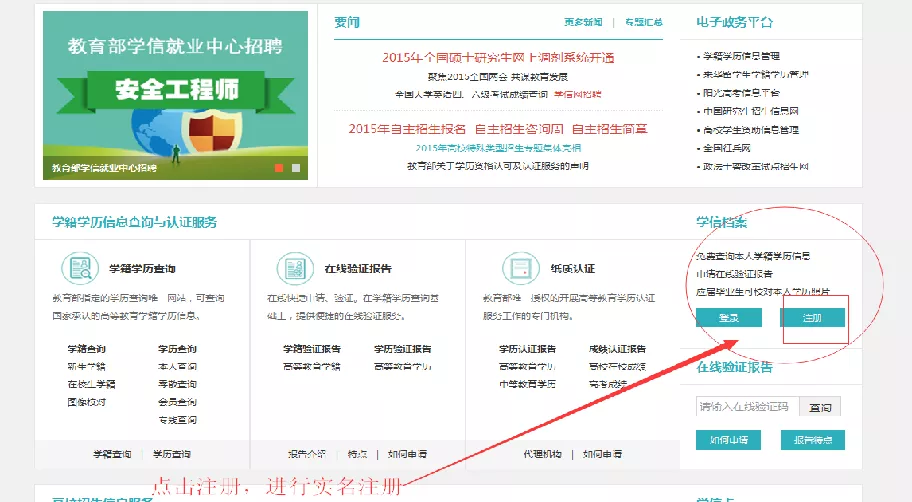The image size is (912, 502).
Task: Click the 查询 button beside verification code field
Action: [820, 407]
